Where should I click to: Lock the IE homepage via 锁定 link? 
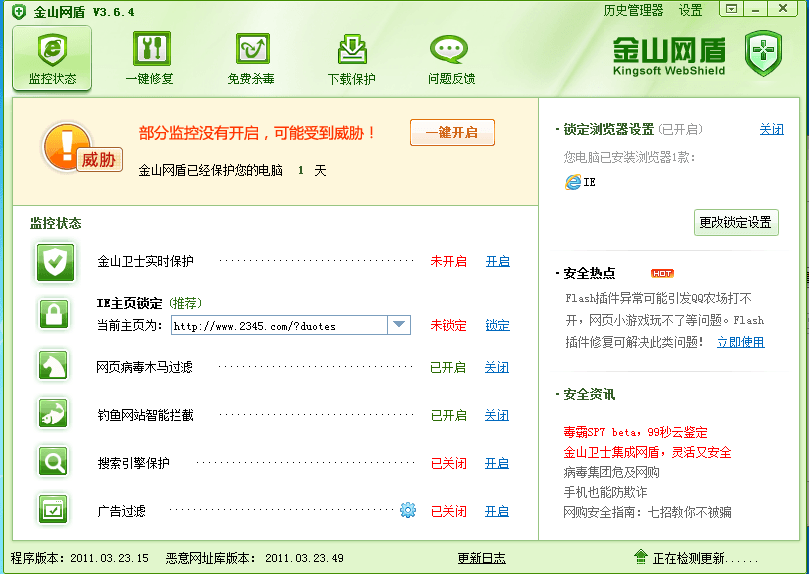coord(498,325)
